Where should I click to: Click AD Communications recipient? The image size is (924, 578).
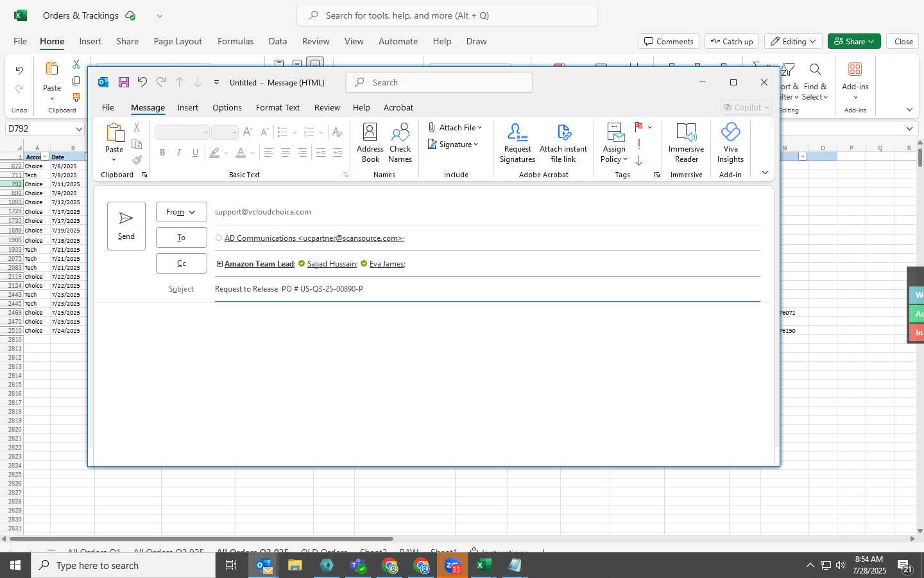314,238
